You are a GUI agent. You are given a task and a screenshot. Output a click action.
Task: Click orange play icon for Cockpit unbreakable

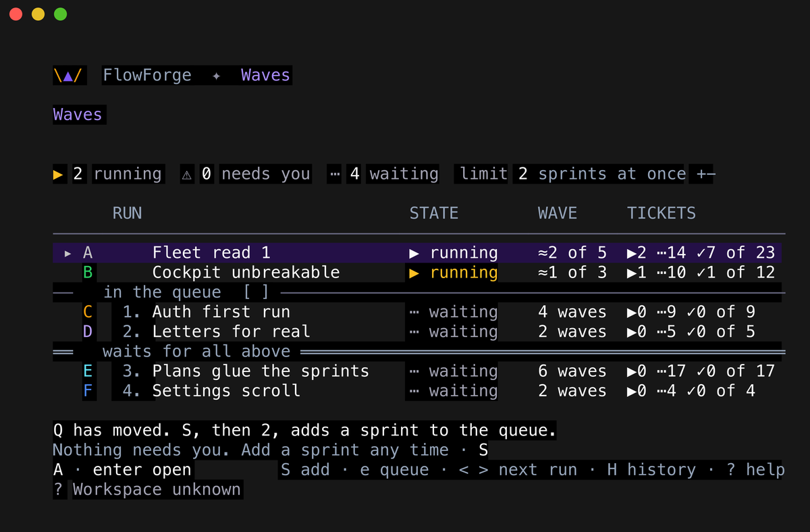coord(414,273)
